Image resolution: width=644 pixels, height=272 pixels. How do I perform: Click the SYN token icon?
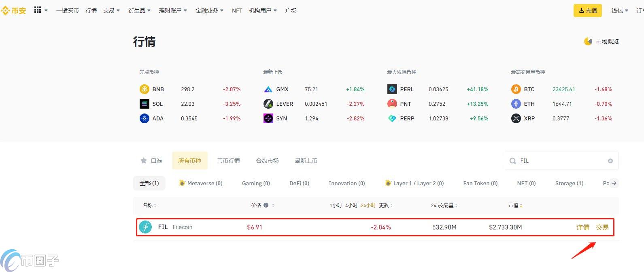(268, 118)
